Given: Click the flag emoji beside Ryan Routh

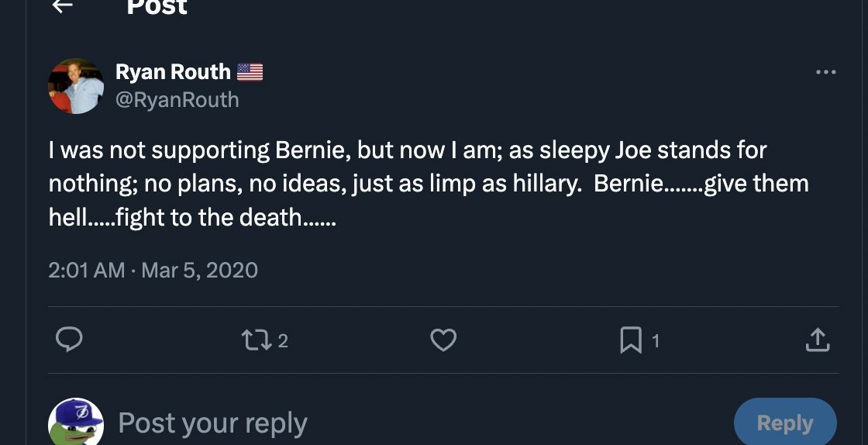Looking at the screenshot, I should [x=250, y=73].
